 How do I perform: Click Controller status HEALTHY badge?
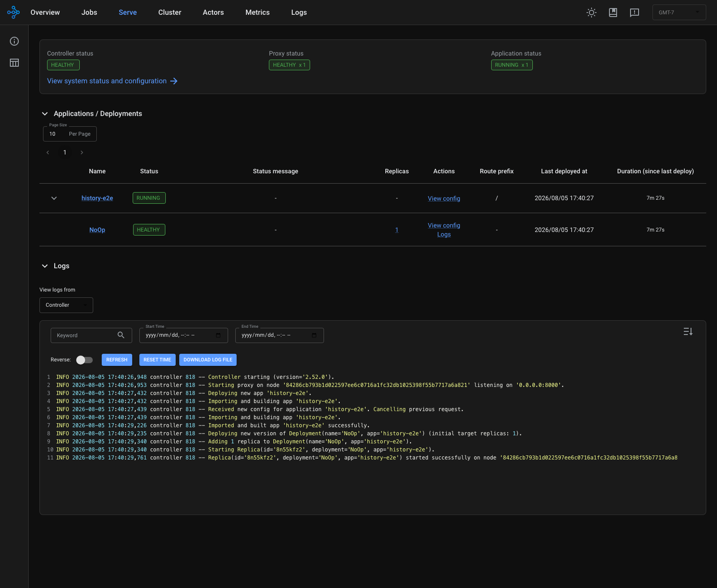tap(63, 65)
